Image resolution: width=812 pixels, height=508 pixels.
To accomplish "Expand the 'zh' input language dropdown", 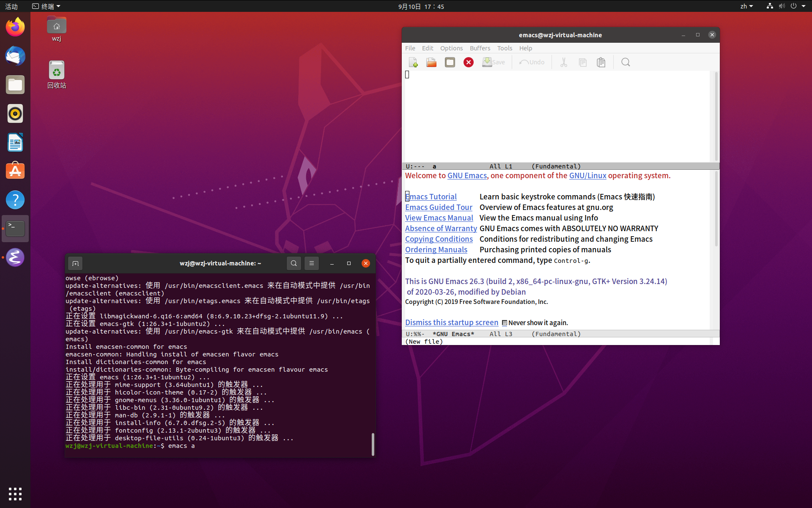I will tap(746, 6).
